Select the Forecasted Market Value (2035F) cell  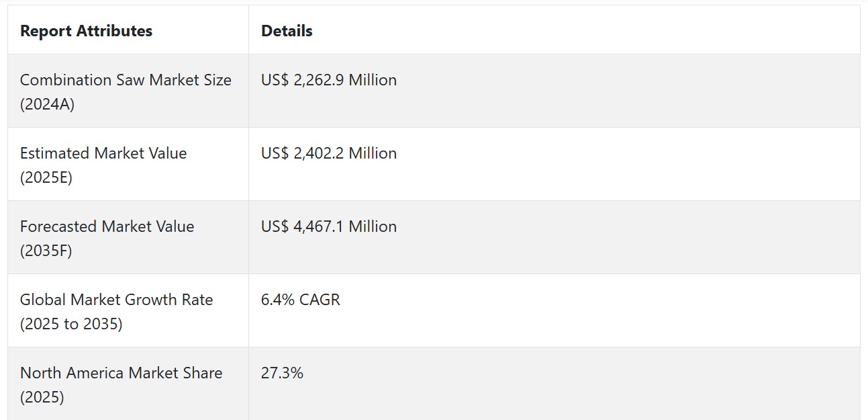pyautogui.click(x=128, y=238)
